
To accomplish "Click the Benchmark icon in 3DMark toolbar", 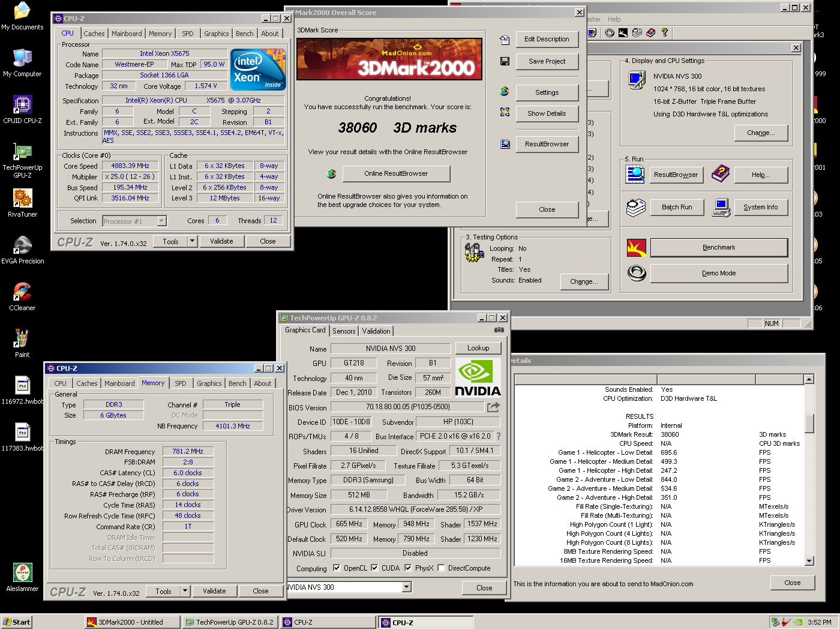I will pyautogui.click(x=623, y=32).
